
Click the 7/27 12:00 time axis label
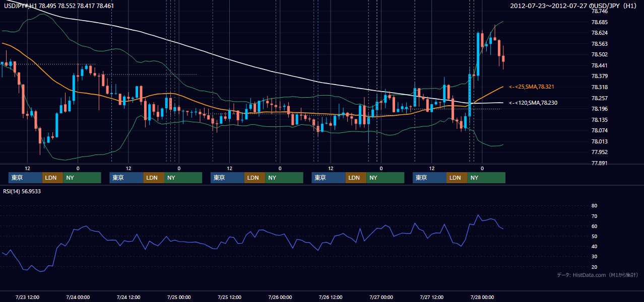pos(431,297)
